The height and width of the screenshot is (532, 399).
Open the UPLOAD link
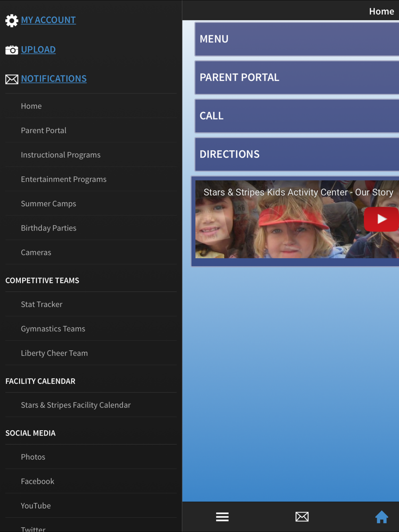pos(38,49)
